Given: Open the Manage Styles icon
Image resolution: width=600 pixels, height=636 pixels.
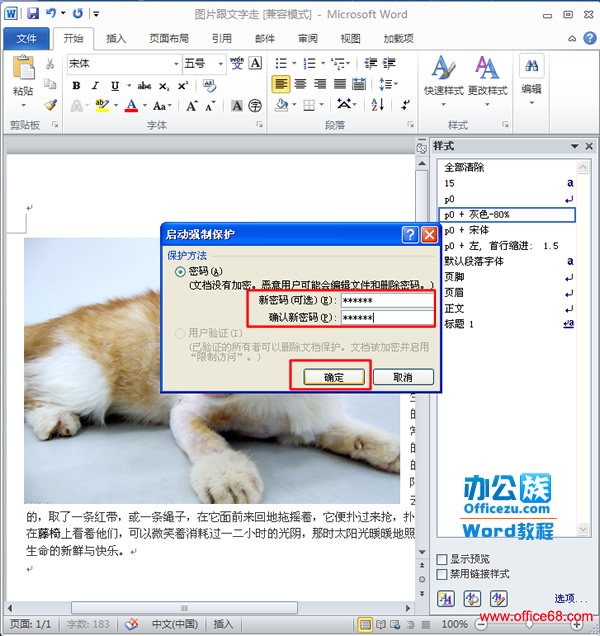Looking at the screenshot, I should [499, 598].
